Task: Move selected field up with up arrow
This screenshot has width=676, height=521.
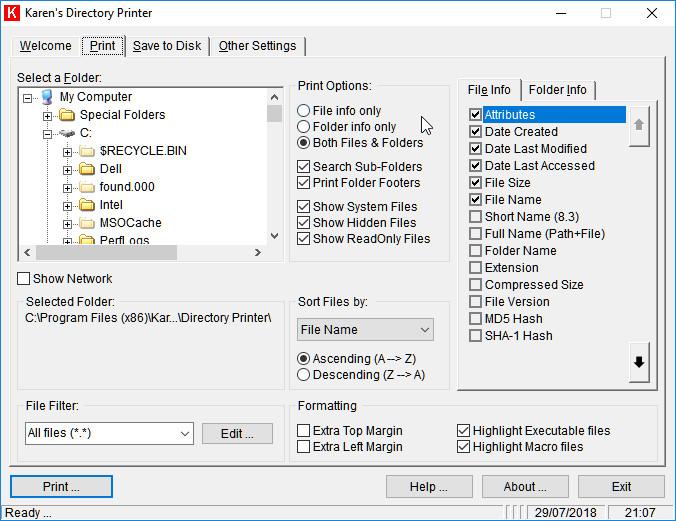Action: [639, 126]
